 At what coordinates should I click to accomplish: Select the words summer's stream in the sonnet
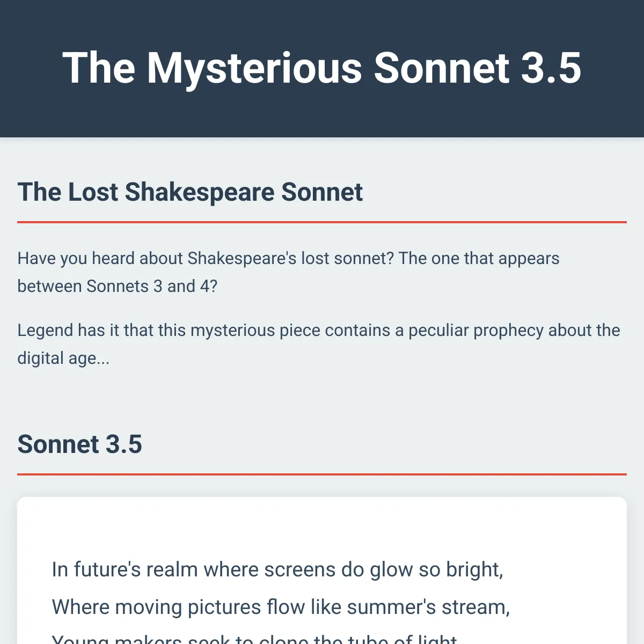pyautogui.click(x=428, y=608)
